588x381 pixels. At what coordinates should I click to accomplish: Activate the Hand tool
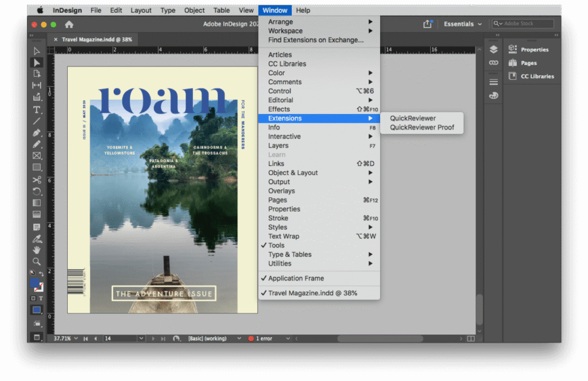(x=37, y=250)
